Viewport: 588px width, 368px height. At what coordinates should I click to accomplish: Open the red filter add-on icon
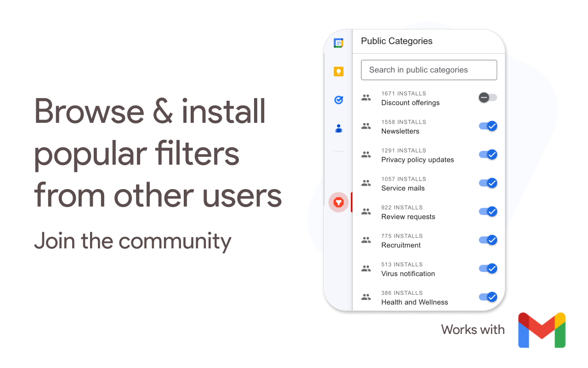(339, 202)
